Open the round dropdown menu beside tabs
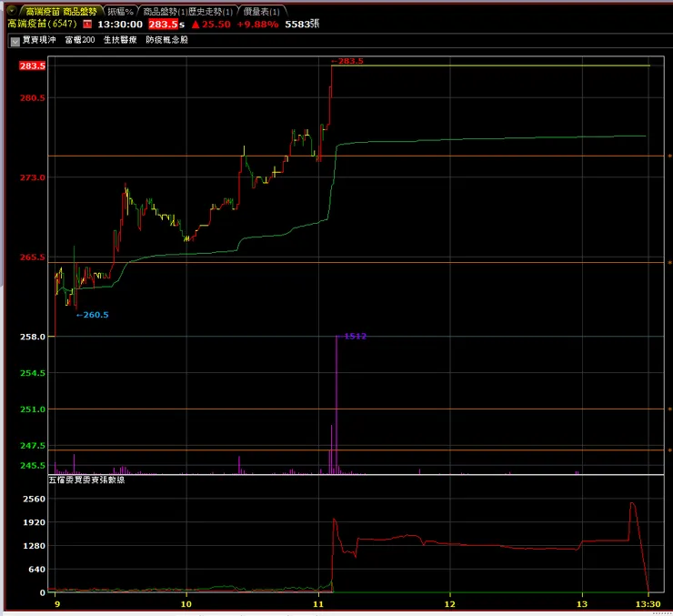The height and width of the screenshot is (616, 673). pyautogui.click(x=11, y=10)
